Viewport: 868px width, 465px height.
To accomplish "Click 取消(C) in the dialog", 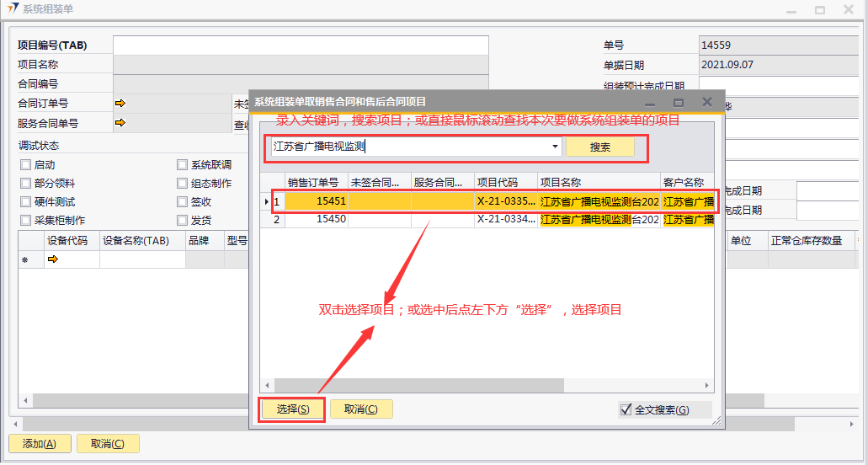I will [x=361, y=409].
